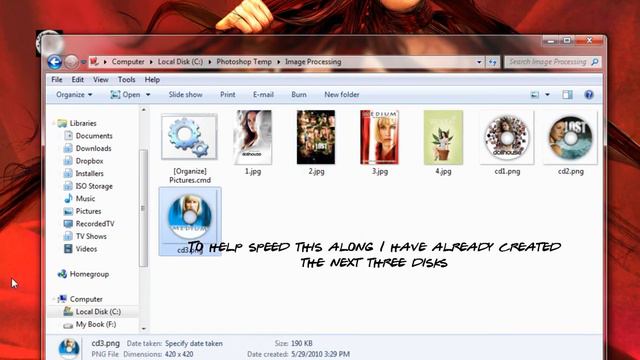The width and height of the screenshot is (640, 360).
Task: Collapse the Computer tree node
Action: (53, 299)
